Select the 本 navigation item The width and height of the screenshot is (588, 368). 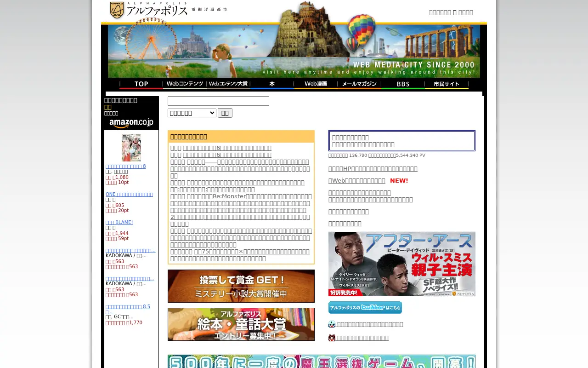click(272, 84)
